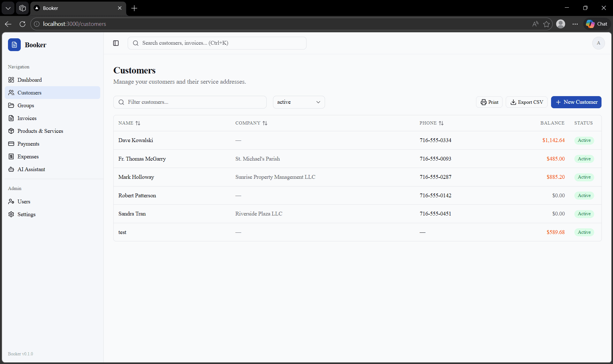The height and width of the screenshot is (364, 613).
Task: Toggle phone sorting in the Phone column
Action: click(442, 123)
